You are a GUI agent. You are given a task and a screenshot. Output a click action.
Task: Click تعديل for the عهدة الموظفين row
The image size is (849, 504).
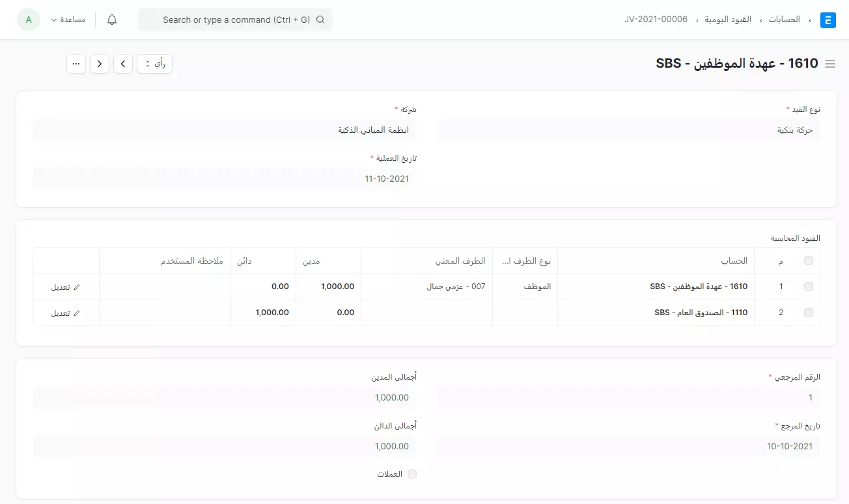pyautogui.click(x=66, y=287)
